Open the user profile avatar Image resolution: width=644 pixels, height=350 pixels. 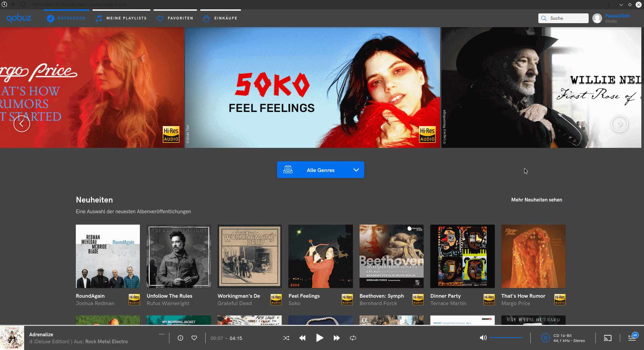(x=597, y=18)
